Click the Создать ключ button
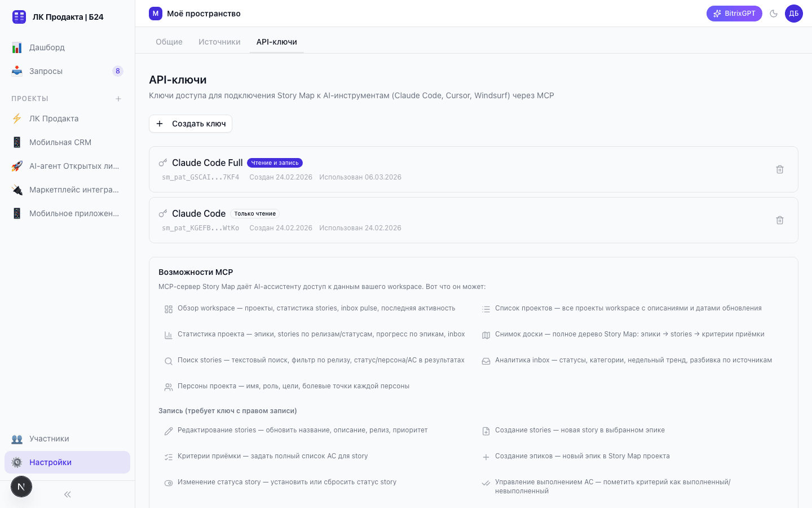Viewport: 812px width, 508px height. pyautogui.click(x=191, y=124)
